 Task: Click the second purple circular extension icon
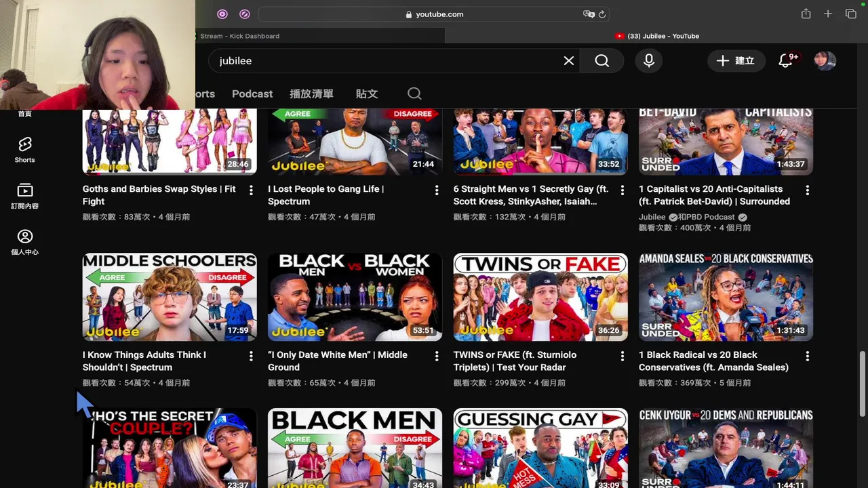point(245,14)
